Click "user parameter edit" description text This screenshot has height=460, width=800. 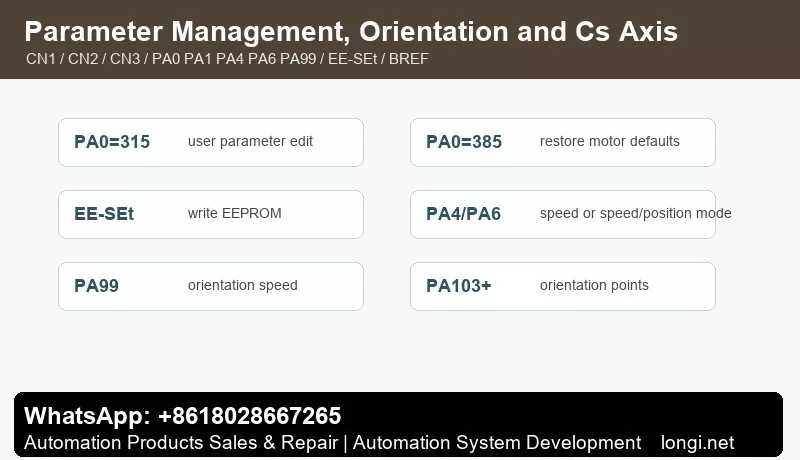coord(250,141)
